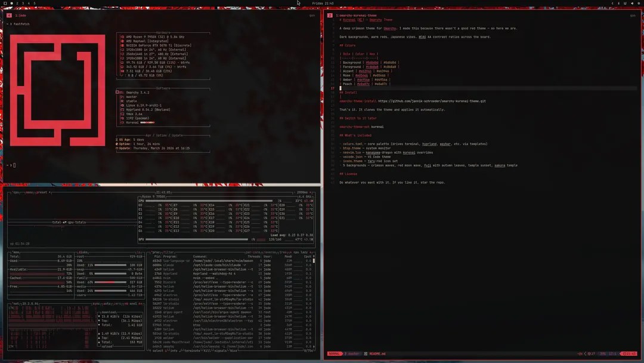
Task: Click the README.md file-type icon in the statusline
Action: (x=365, y=353)
